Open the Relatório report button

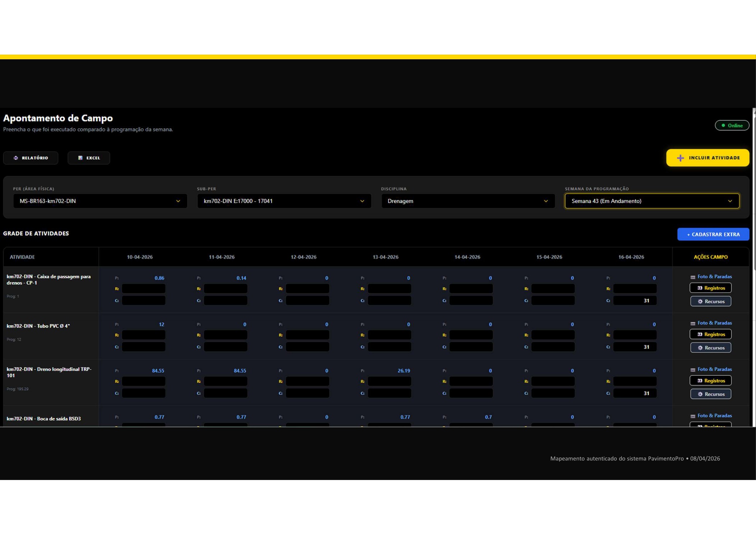31,158
